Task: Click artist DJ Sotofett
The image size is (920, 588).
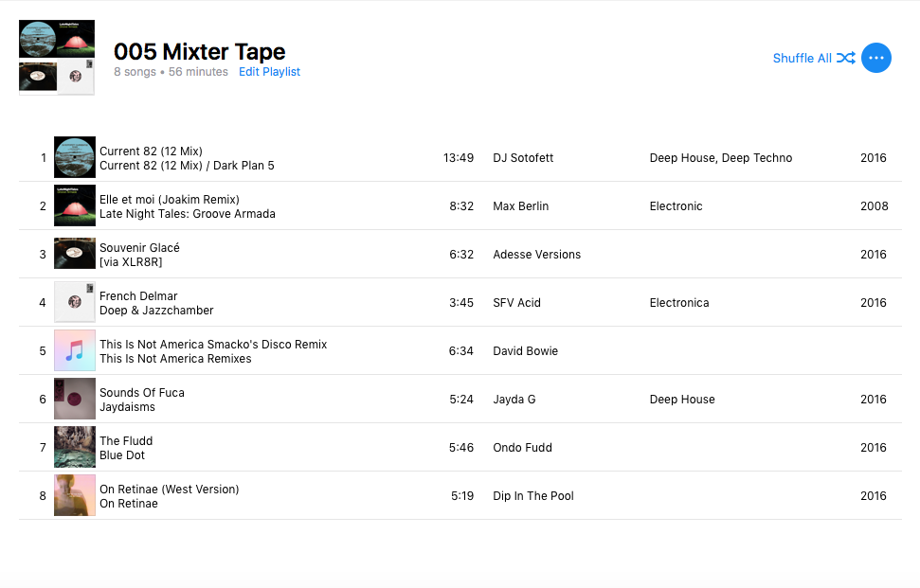Action: 523,158
